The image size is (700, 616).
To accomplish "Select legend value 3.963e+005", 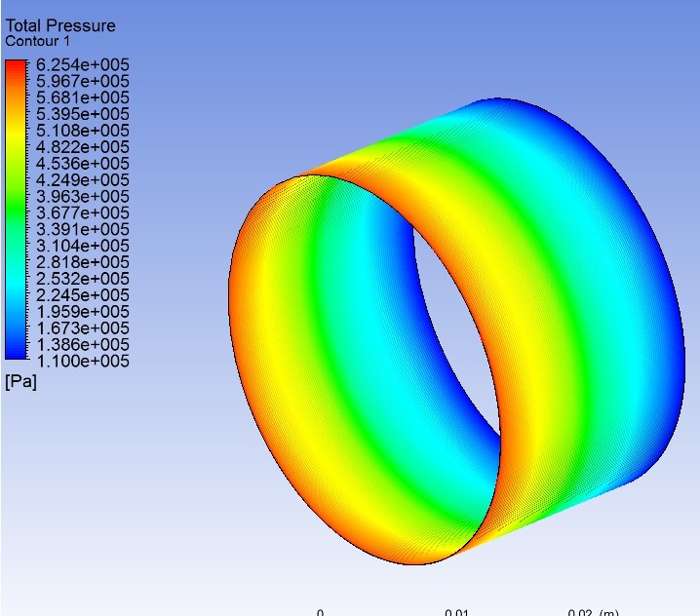I will (83, 197).
